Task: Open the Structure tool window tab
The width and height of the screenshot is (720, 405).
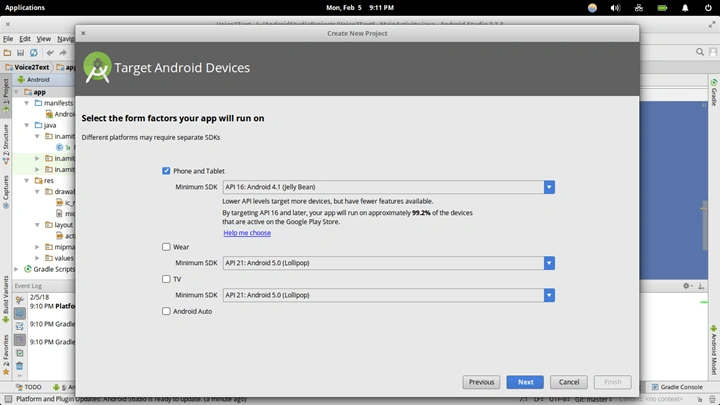Action: tap(6, 144)
